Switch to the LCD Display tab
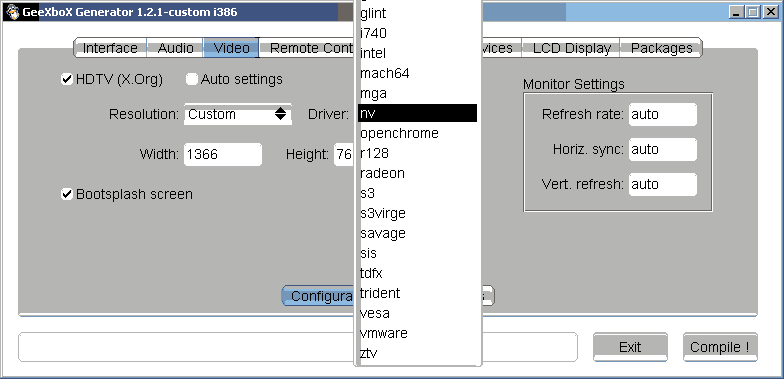 tap(572, 48)
